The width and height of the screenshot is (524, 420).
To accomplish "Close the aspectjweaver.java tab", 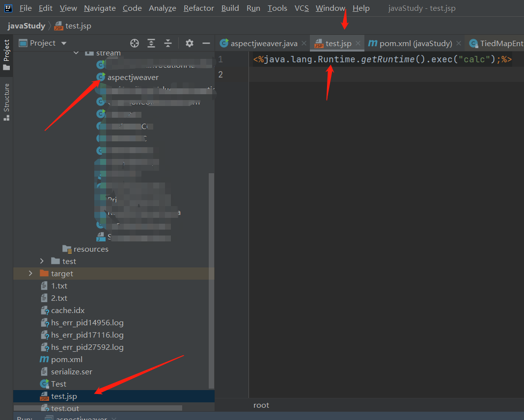I will pyautogui.click(x=304, y=43).
